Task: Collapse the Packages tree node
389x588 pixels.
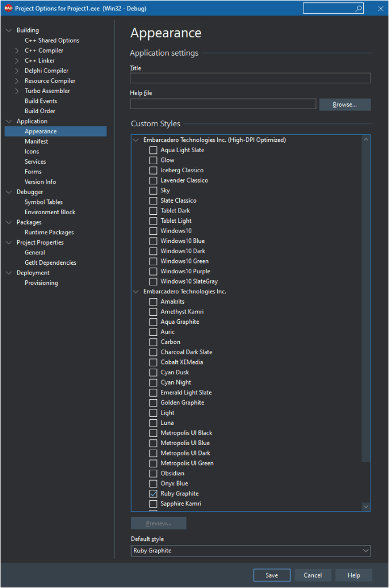Action: pos(9,222)
